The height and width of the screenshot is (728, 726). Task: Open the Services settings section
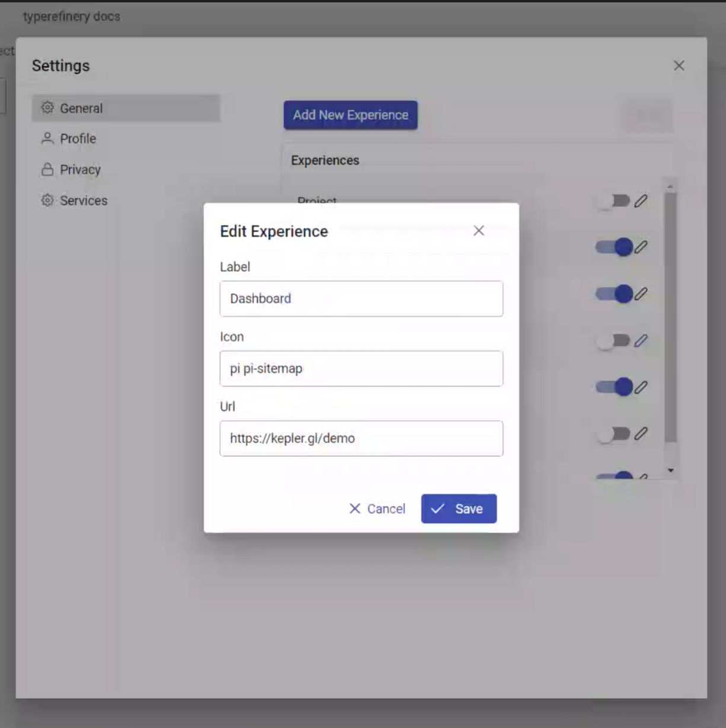point(83,201)
